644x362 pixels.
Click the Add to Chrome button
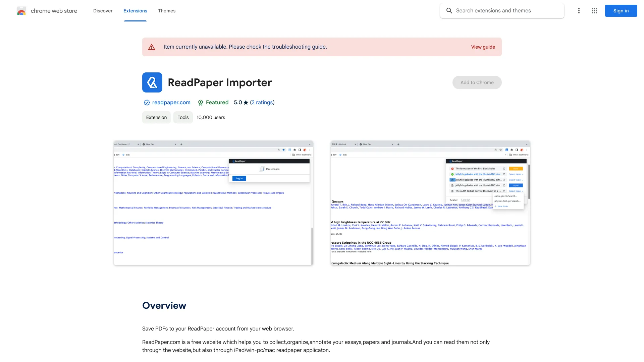click(477, 82)
